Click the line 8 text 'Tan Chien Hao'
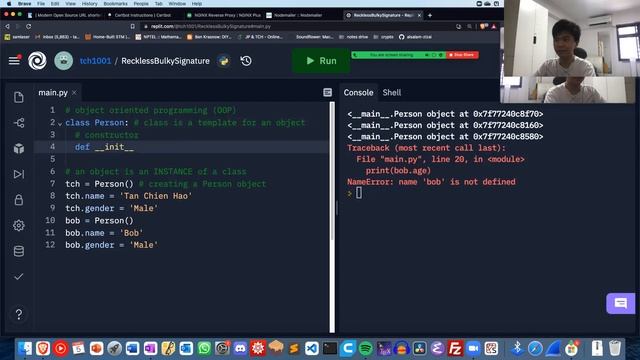The height and width of the screenshot is (360, 640). 156,196
